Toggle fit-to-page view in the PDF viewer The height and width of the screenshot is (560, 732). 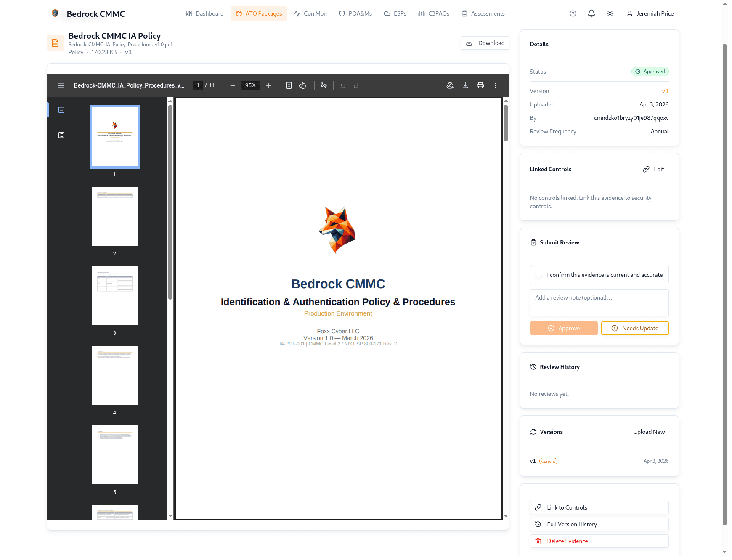click(x=289, y=85)
